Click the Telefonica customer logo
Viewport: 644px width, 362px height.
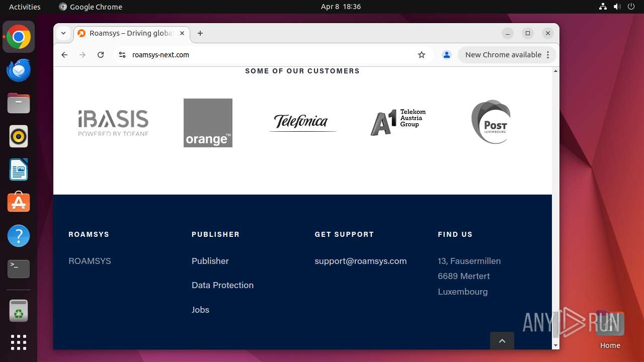(302, 122)
